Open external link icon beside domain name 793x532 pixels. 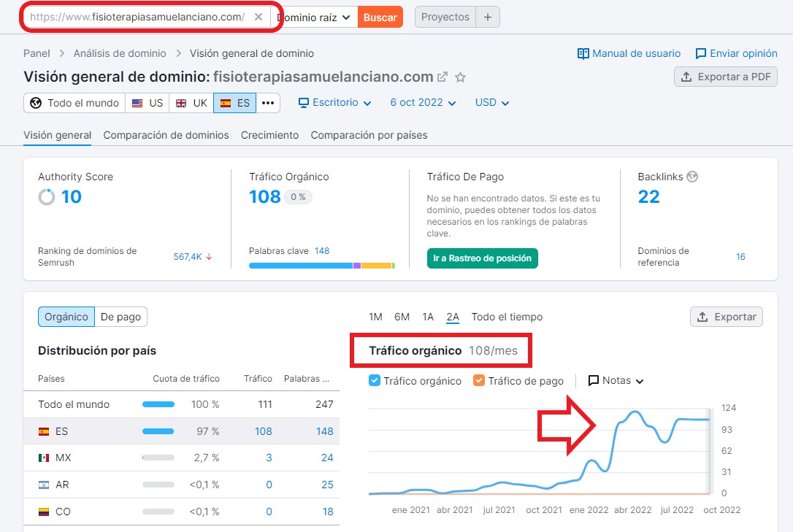443,77
